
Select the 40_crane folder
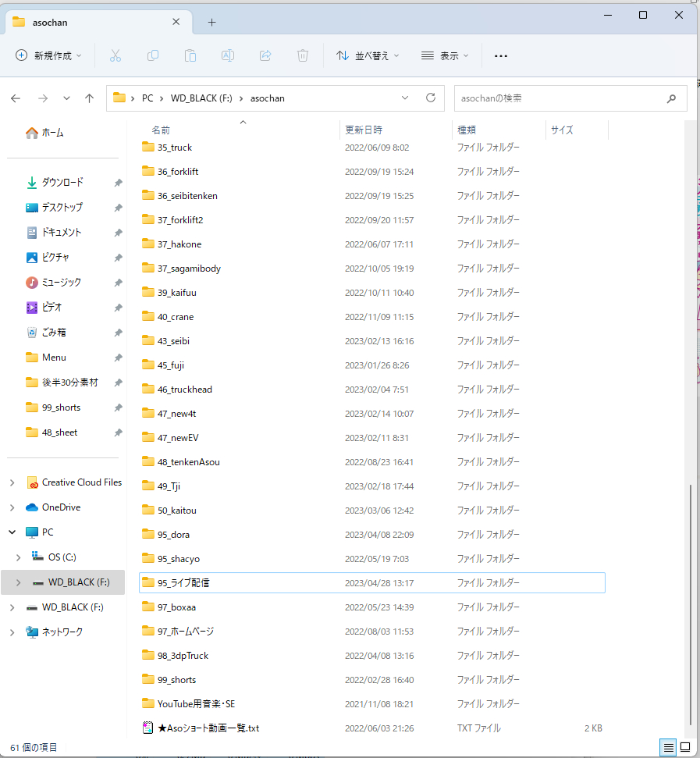[x=372, y=317]
